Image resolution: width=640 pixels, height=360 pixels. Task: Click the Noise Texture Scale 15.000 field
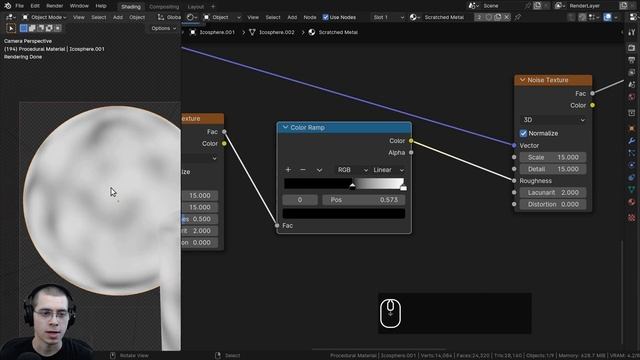tap(553, 157)
